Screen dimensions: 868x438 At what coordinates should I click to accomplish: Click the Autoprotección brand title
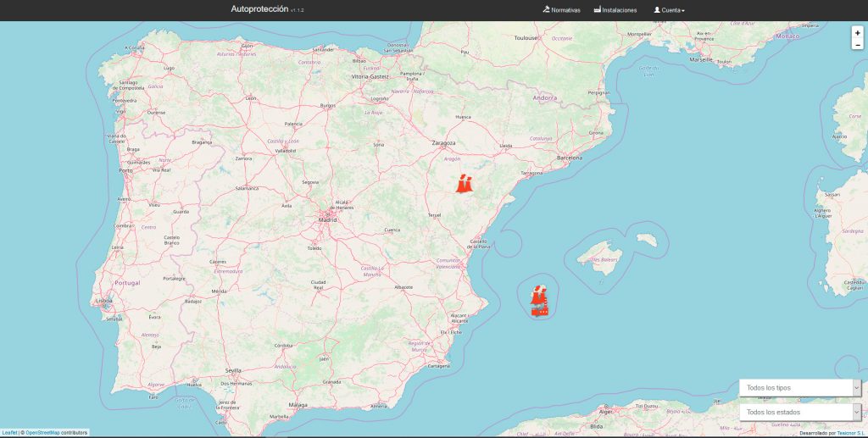click(x=259, y=9)
